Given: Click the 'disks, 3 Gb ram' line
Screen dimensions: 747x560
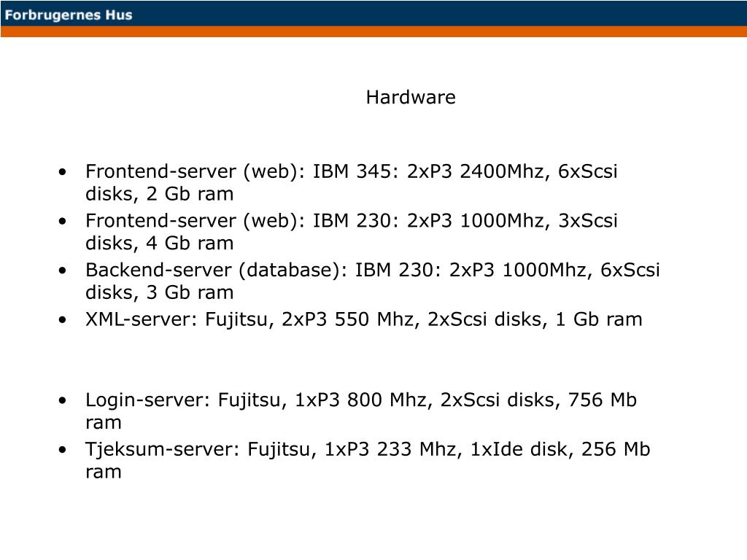Looking at the screenshot, I should coord(160,292).
